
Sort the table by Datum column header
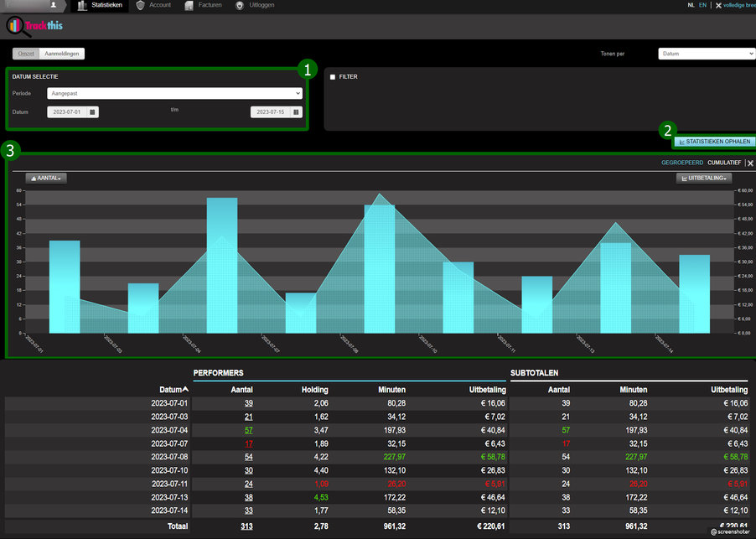point(173,390)
